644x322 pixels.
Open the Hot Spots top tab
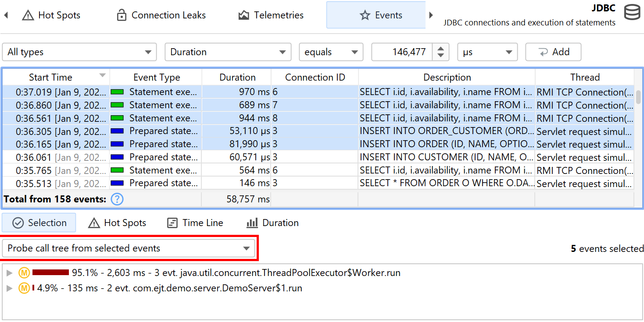[x=51, y=15]
